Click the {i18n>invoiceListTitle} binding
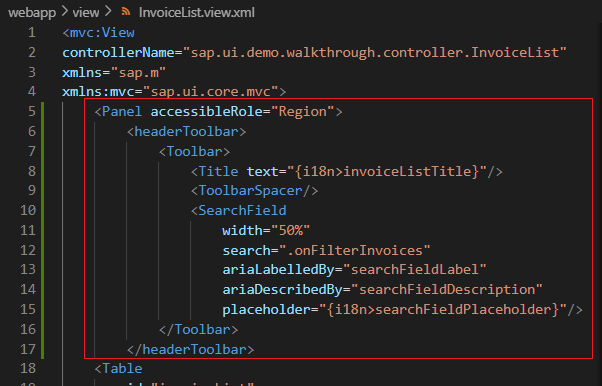Viewport: 602px width, 386px height. (x=387, y=171)
